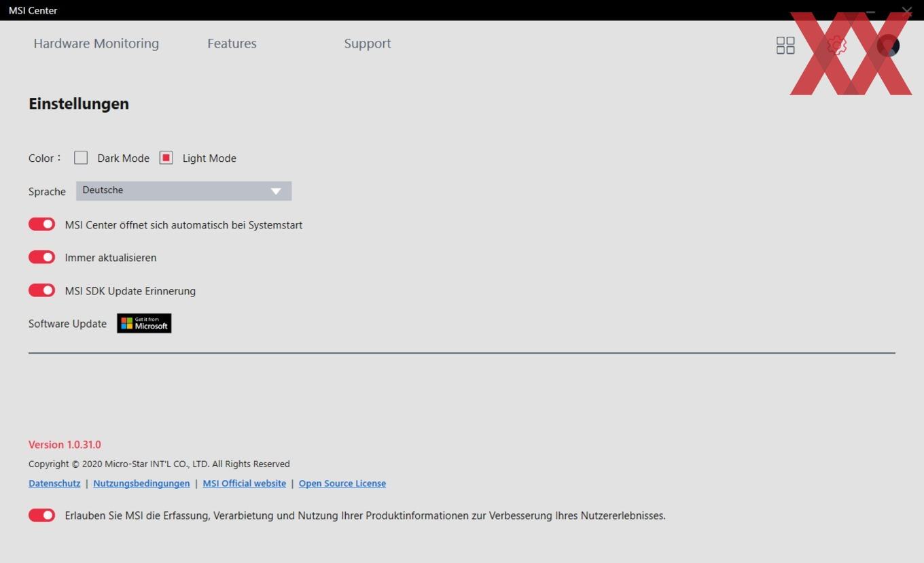Toggle the Produktinformationen data collection switch
924x563 pixels.
pos(41,515)
